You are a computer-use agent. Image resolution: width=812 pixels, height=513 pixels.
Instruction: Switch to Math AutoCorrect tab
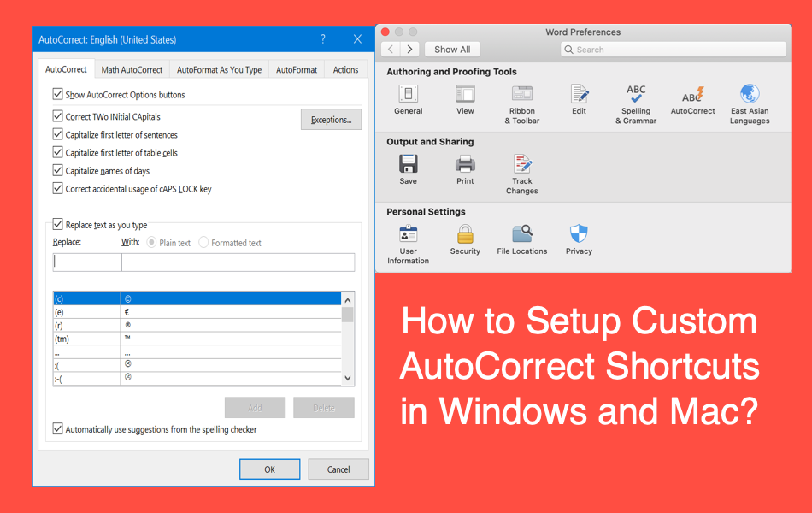click(x=132, y=69)
